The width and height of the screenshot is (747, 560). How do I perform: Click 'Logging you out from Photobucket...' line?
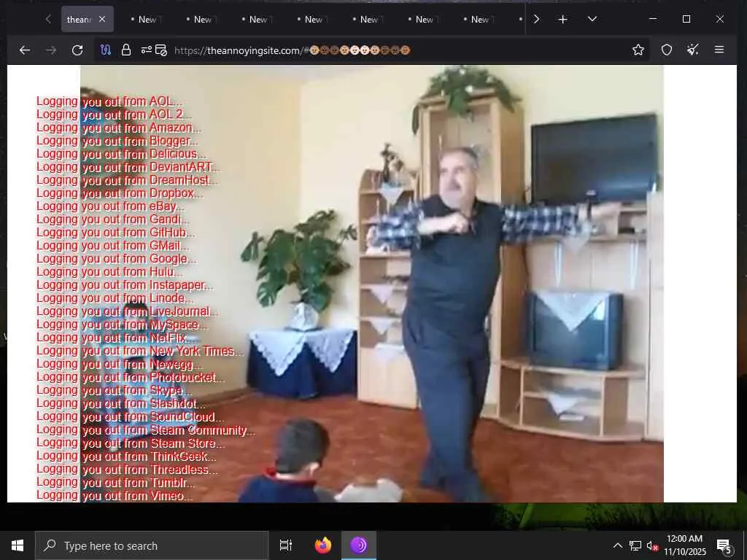point(131,377)
